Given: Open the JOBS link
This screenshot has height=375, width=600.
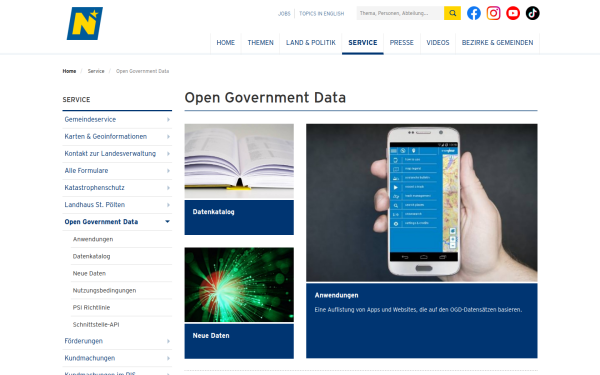Looking at the screenshot, I should 284,14.
